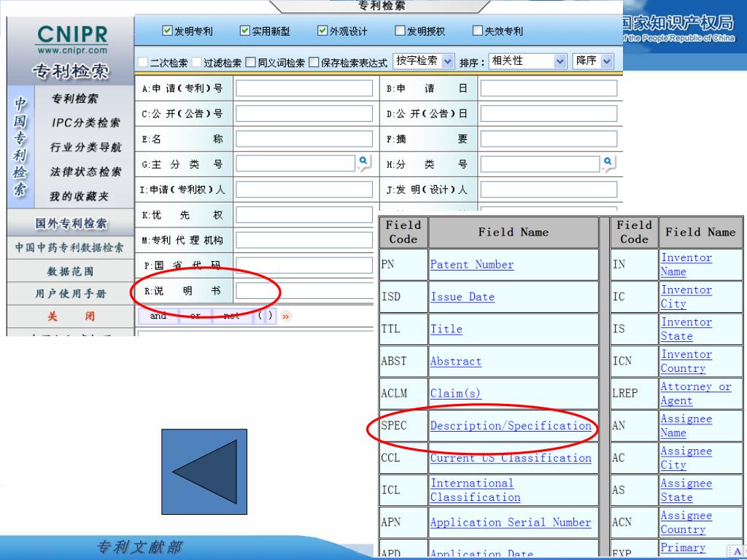The image size is (747, 560).
Task: Open the Assignee State link
Action: point(686,490)
